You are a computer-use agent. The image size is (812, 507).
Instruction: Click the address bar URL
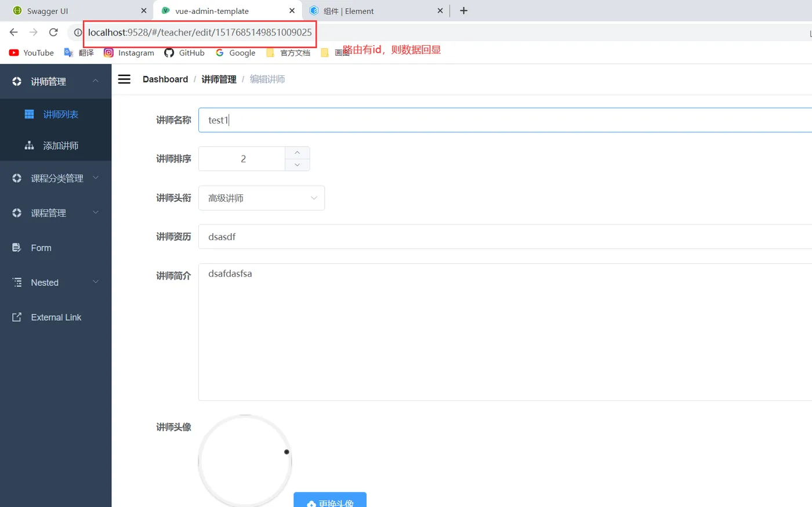click(200, 32)
